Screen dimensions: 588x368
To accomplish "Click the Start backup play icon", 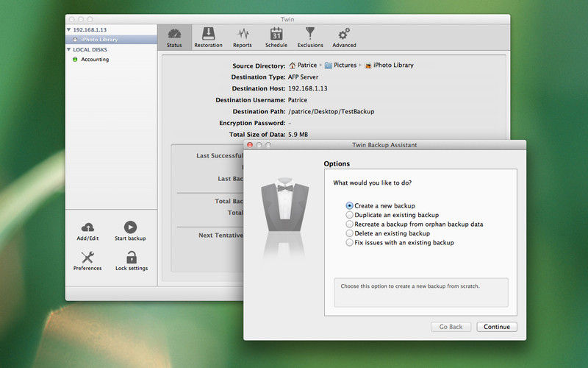I will pos(130,227).
